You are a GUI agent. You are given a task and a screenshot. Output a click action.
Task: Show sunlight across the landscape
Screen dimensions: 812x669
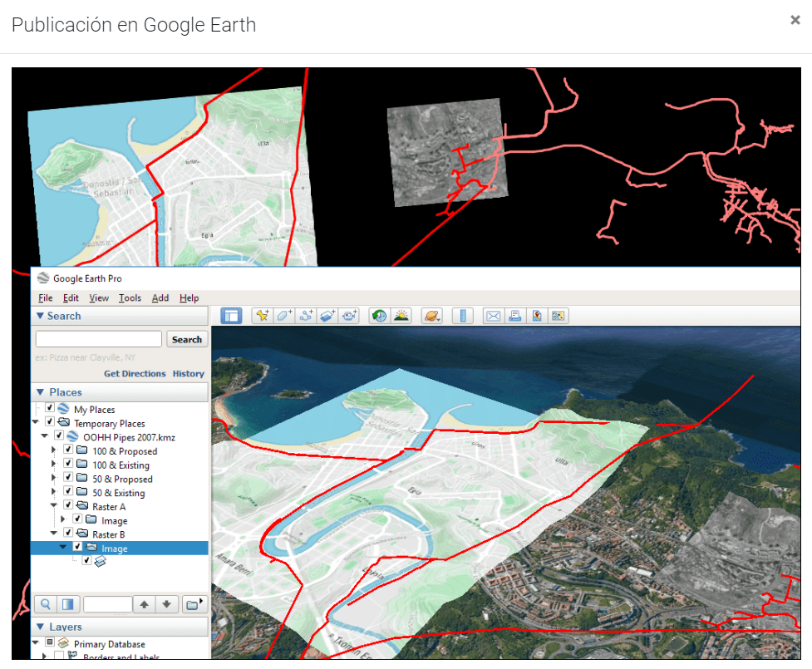pos(401,315)
